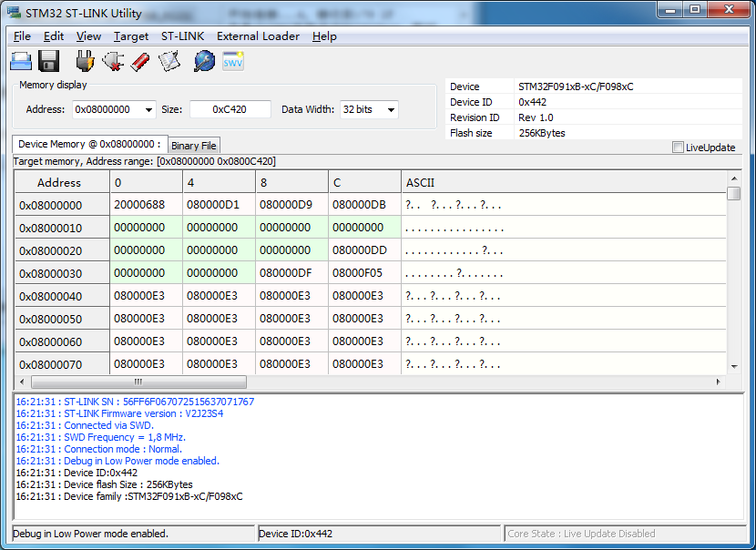Select the Device Memory @ 0x08000000 tab
The width and height of the screenshot is (756, 550).
point(89,144)
